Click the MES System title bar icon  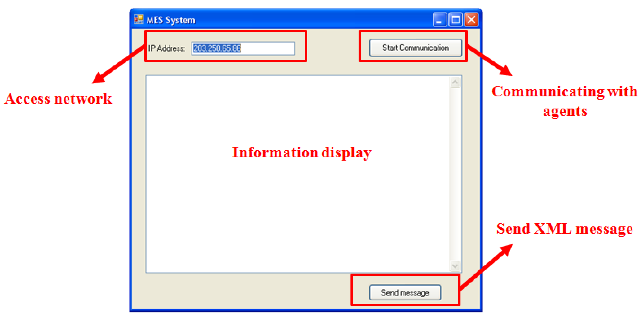[139, 19]
